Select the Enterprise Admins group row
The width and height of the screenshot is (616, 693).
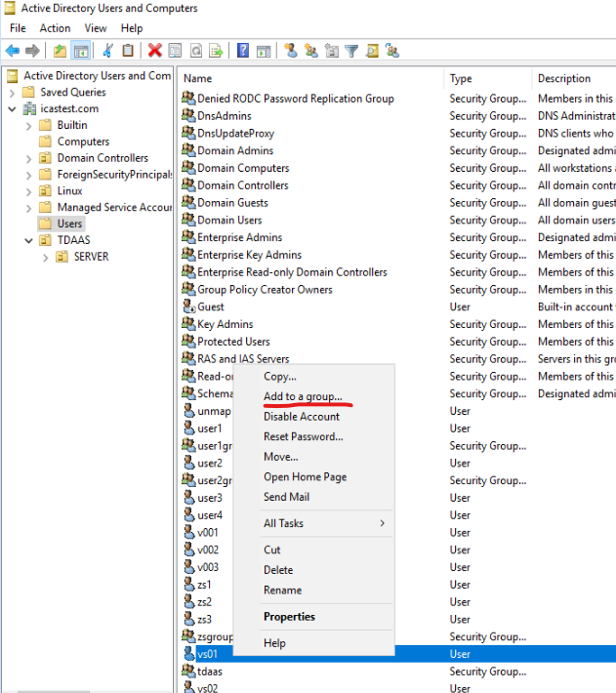pyautogui.click(x=397, y=237)
